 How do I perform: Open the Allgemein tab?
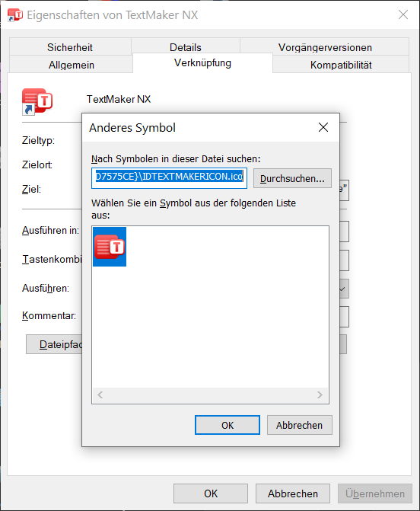pos(72,65)
